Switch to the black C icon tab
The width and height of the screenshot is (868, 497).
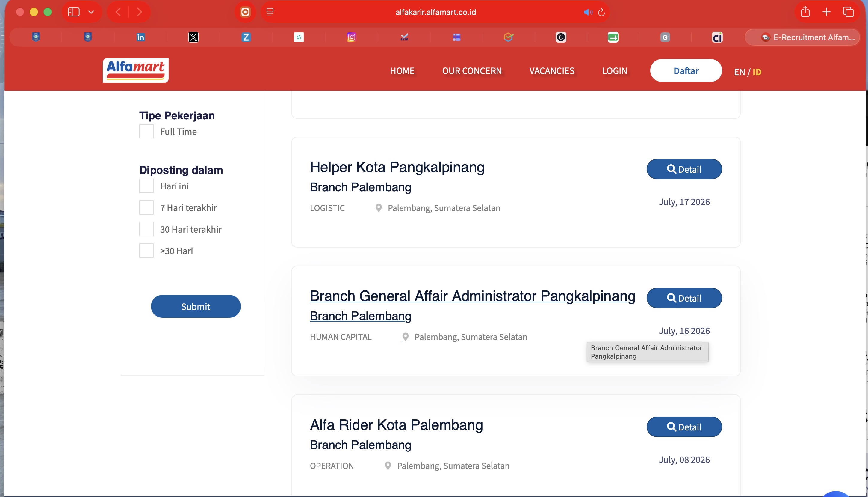[561, 37]
